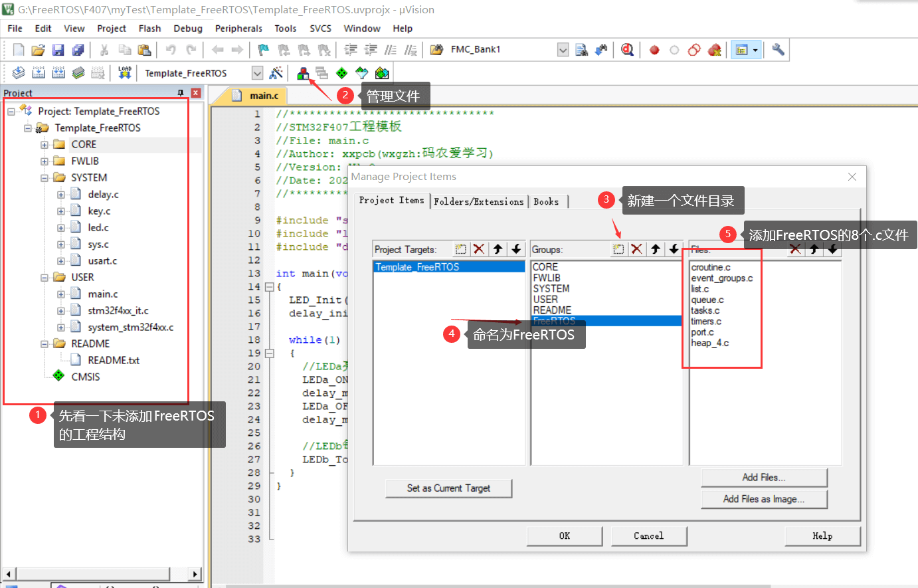Image resolution: width=918 pixels, height=588 pixels.
Task: Click the Save file toolbar icon
Action: 58,50
